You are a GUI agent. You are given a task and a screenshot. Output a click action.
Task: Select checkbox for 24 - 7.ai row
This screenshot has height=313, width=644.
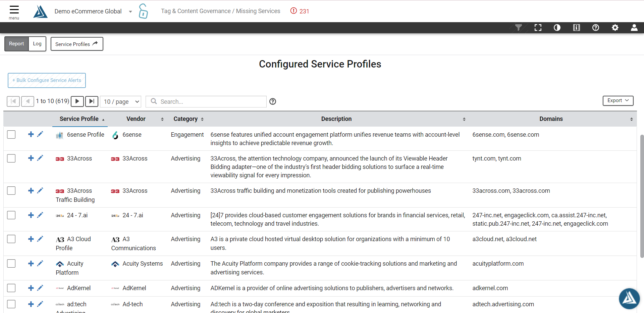tap(11, 215)
